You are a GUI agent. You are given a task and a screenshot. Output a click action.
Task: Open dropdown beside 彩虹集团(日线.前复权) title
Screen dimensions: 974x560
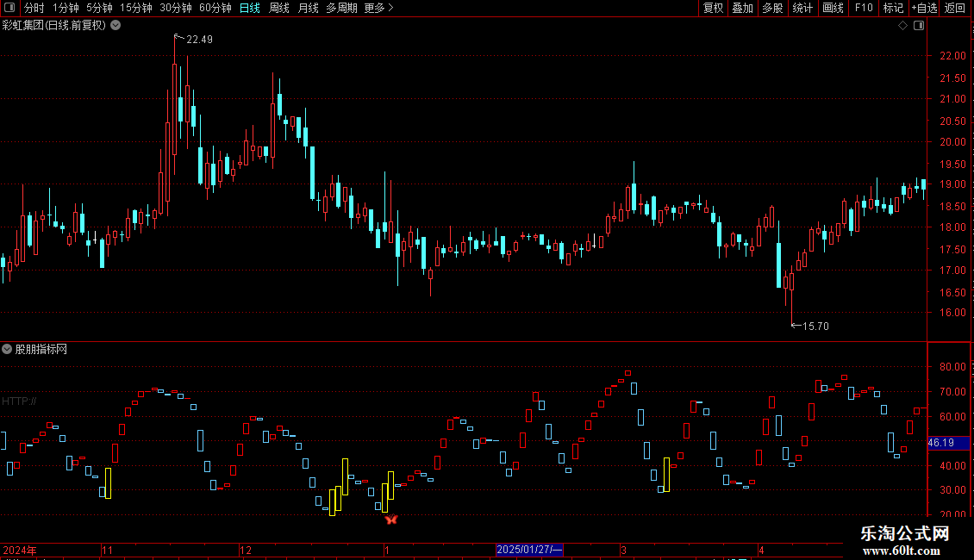tap(116, 26)
